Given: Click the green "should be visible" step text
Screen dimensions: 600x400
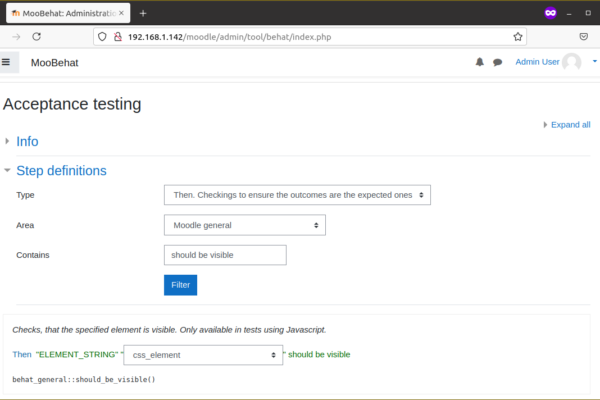Looking at the screenshot, I should click(319, 354).
